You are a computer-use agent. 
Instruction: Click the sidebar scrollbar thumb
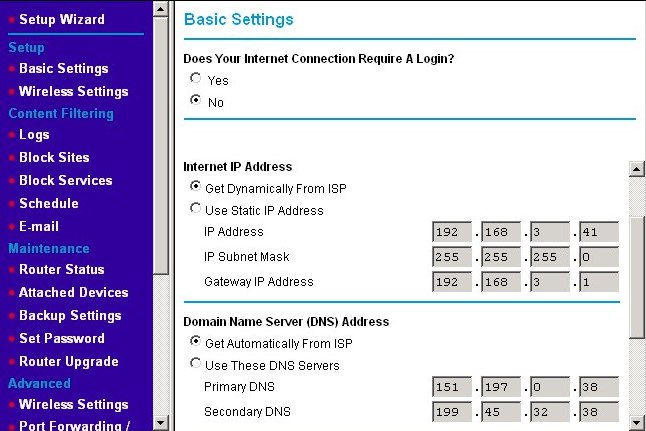click(x=161, y=145)
